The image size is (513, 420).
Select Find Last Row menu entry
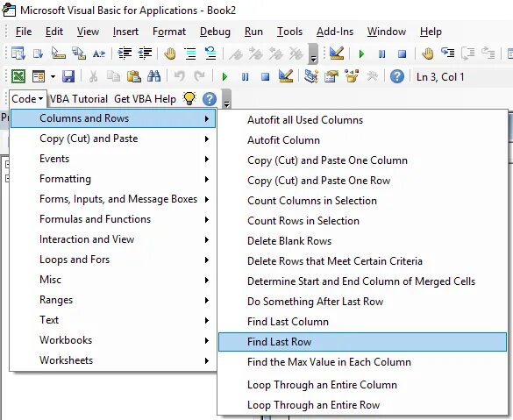pos(362,342)
